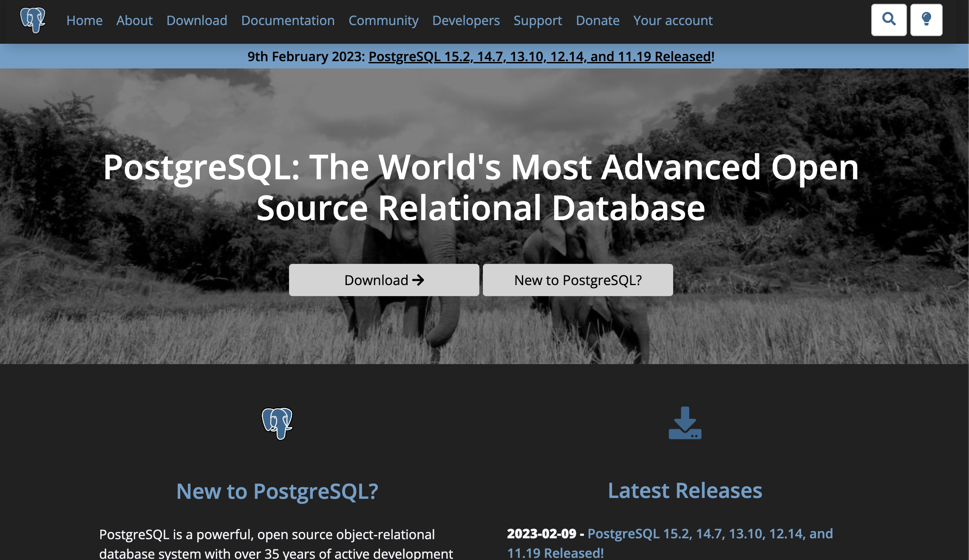Click the release announcement link in blue banner
The height and width of the screenshot is (560, 969).
tap(540, 57)
